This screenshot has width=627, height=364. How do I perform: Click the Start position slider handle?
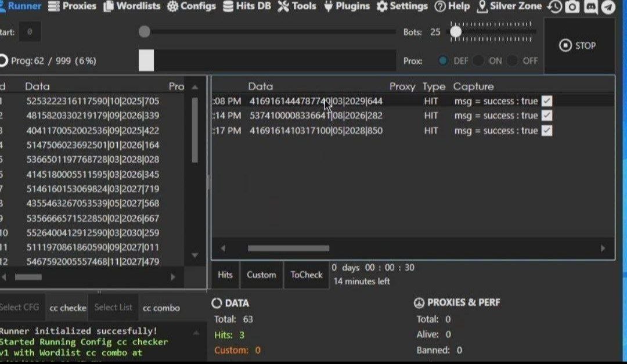145,31
